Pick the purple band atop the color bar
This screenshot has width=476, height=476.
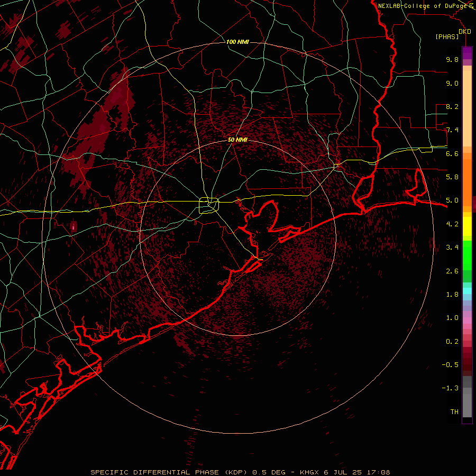point(467,53)
